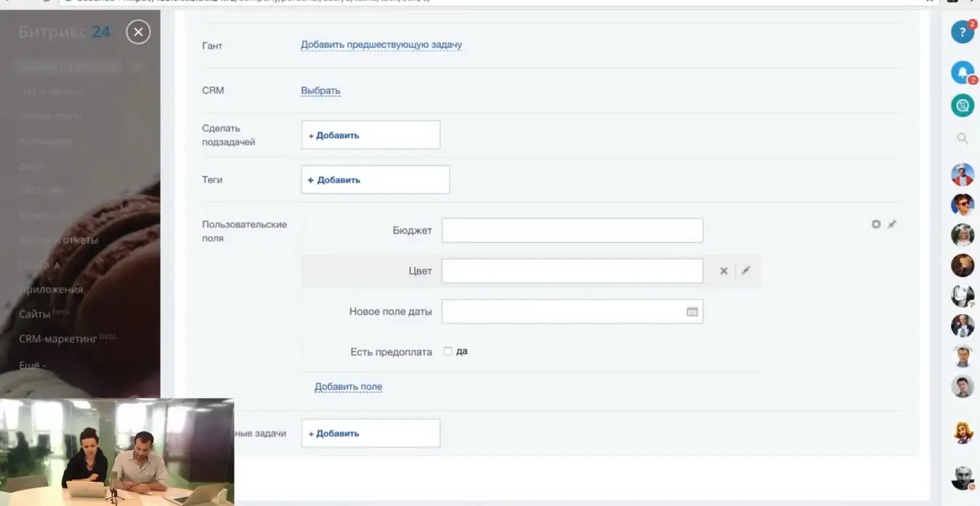Click Добавить in the Теги field
The height and width of the screenshot is (506, 980).
(x=334, y=180)
